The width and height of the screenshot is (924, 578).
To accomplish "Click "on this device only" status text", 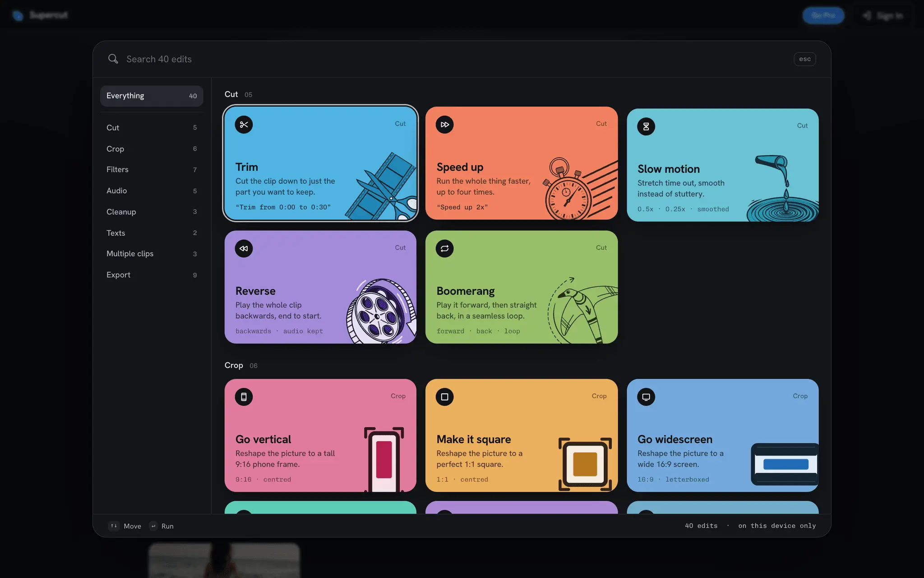I will (777, 526).
